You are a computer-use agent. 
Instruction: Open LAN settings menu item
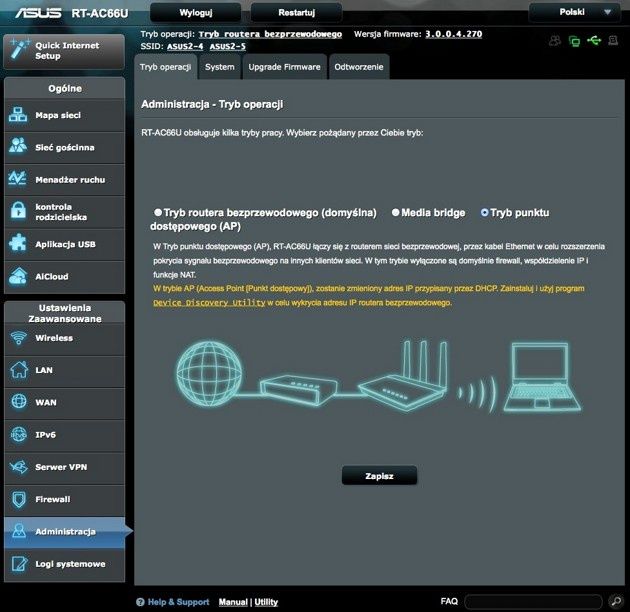coord(64,370)
